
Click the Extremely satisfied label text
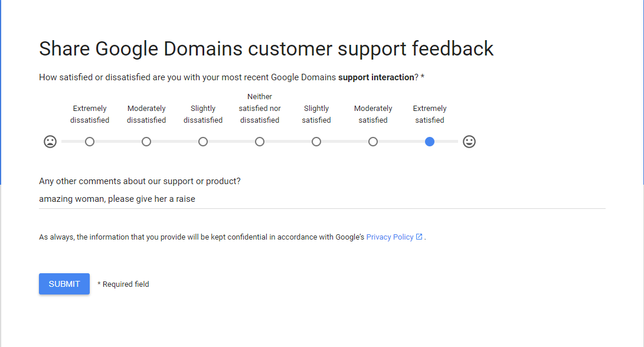click(430, 114)
